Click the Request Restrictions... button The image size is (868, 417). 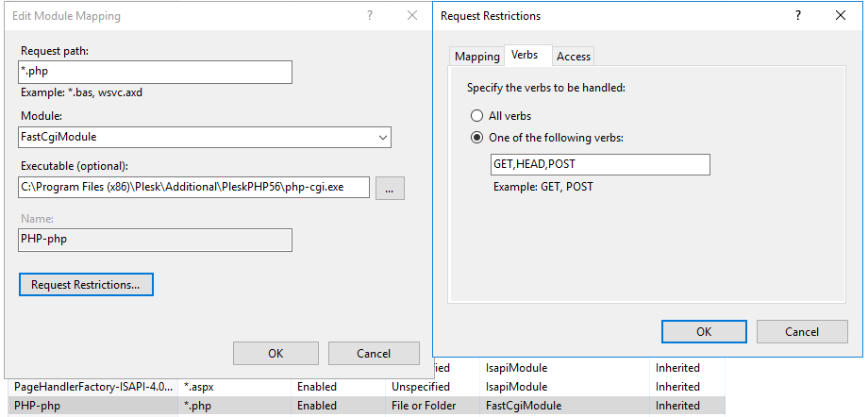(85, 284)
